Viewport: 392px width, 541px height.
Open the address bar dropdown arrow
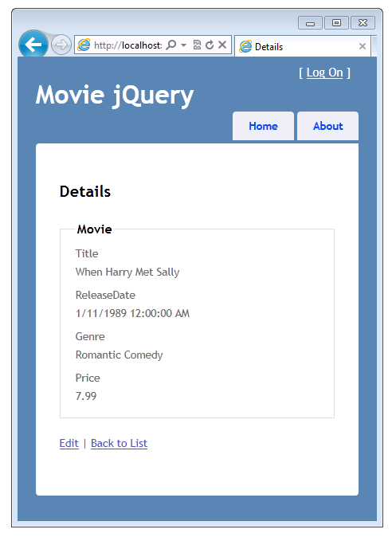[184, 45]
